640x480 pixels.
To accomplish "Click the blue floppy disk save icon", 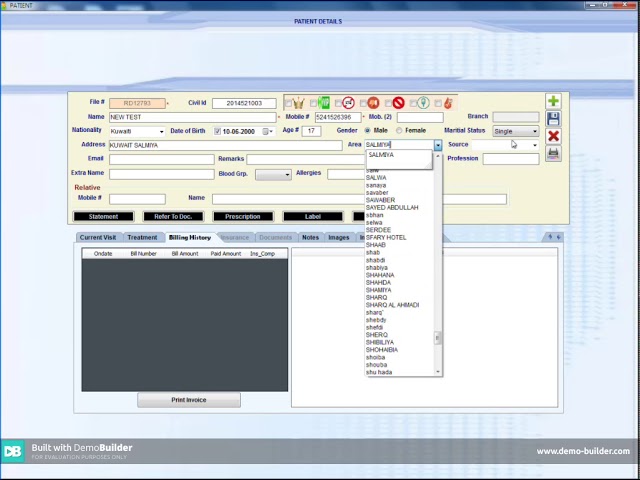I will point(553,119).
